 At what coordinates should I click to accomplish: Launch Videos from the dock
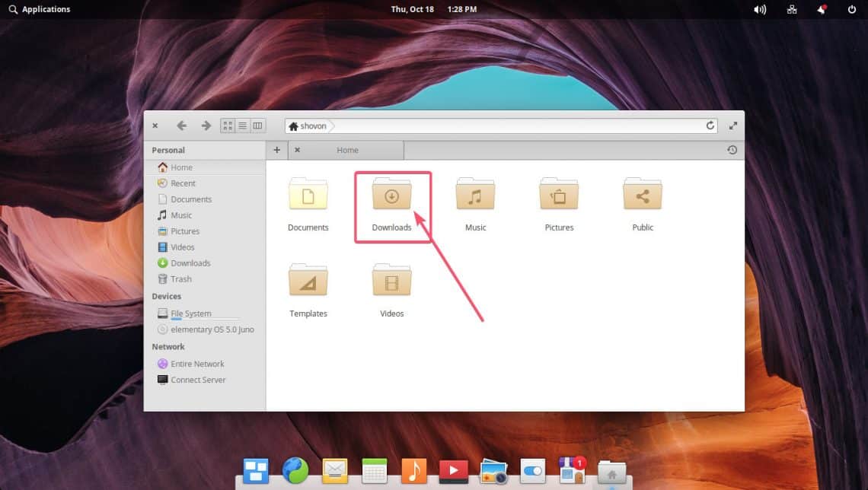pyautogui.click(x=453, y=471)
